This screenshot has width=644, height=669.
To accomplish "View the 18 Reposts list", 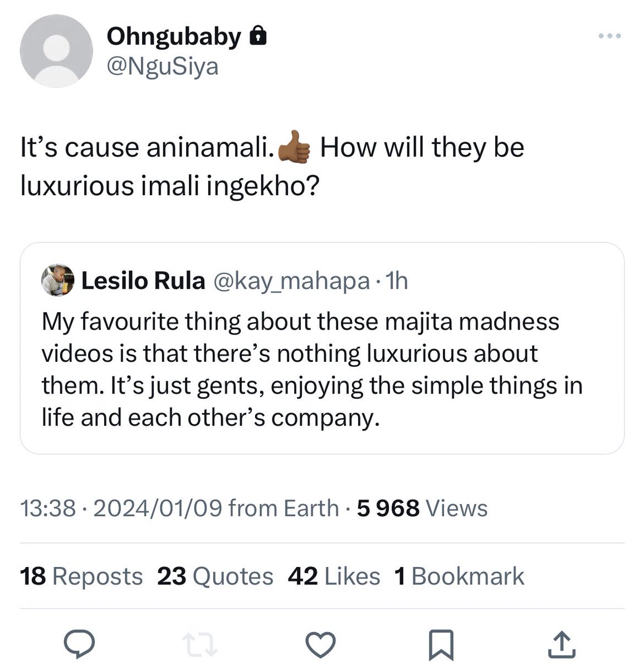I will click(81, 576).
